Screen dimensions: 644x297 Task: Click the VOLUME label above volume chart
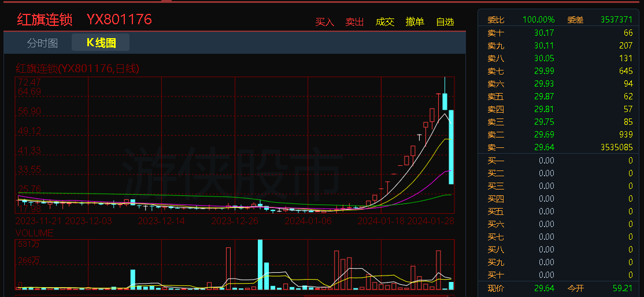(x=34, y=233)
